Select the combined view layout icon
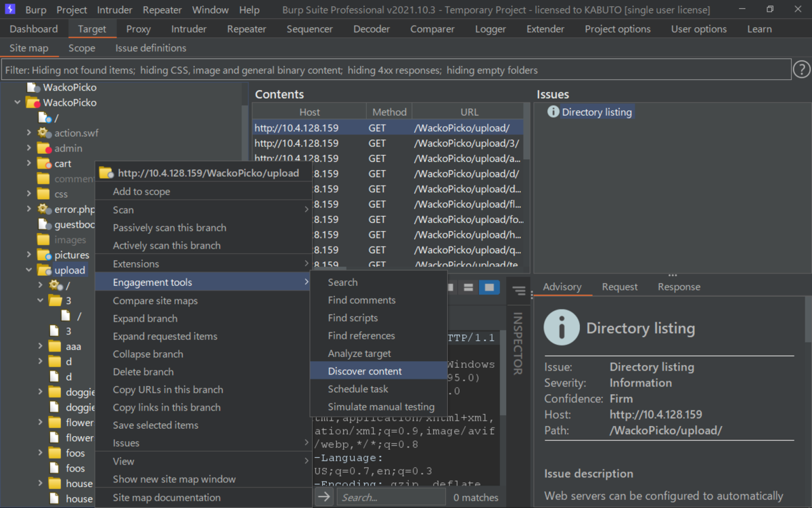The height and width of the screenshot is (508, 812). tap(489, 287)
